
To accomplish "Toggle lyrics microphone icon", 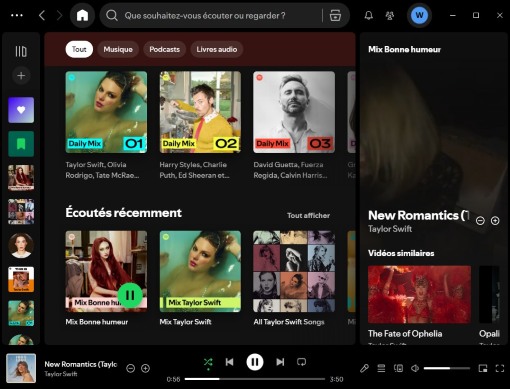I will (364, 368).
